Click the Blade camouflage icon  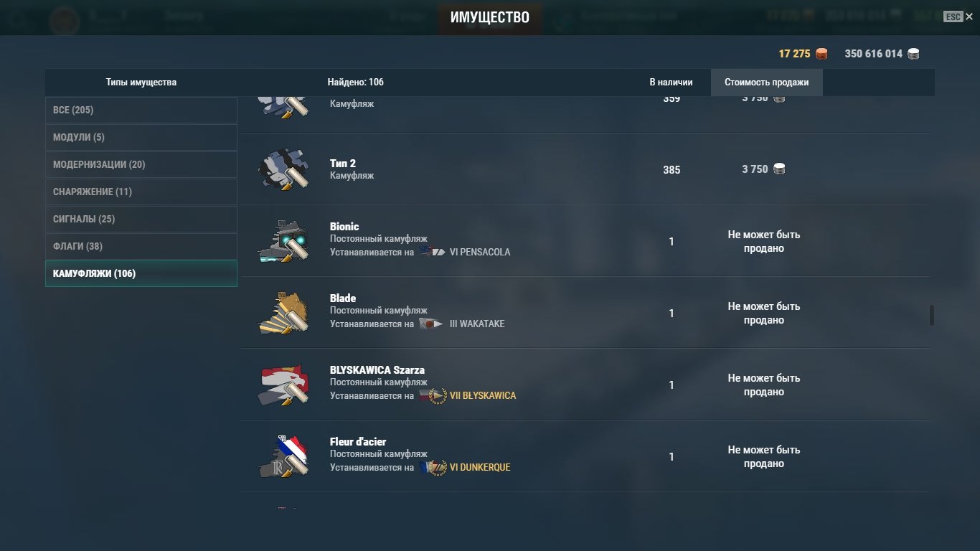[283, 313]
